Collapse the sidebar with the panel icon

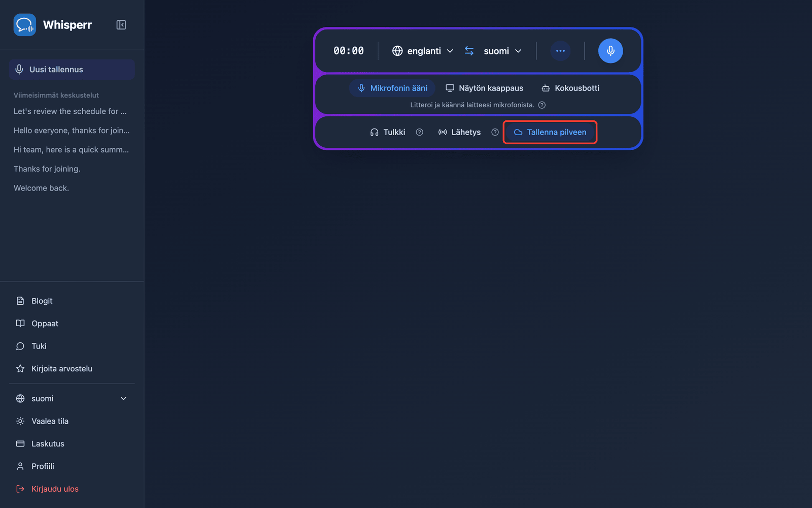tap(121, 25)
